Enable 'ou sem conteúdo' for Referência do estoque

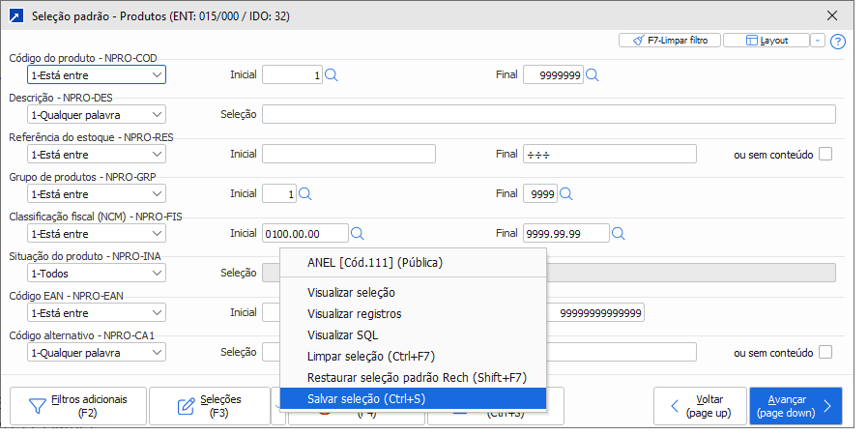click(825, 154)
